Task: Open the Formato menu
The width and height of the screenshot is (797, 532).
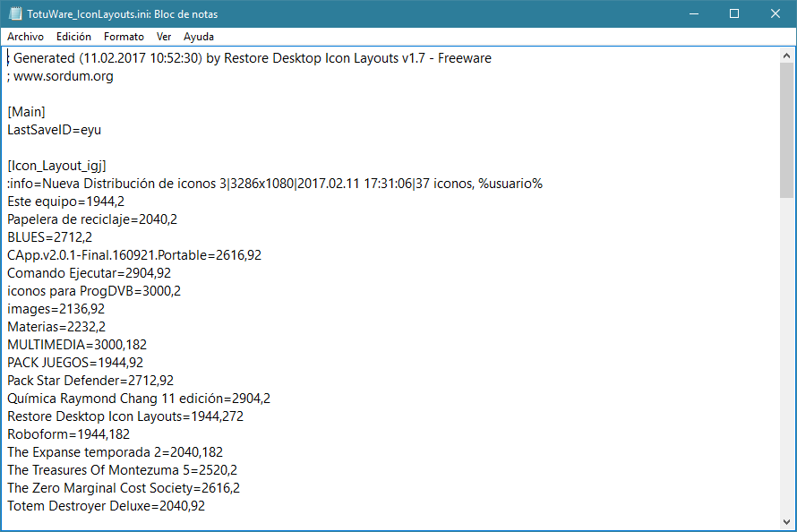Action: point(124,37)
